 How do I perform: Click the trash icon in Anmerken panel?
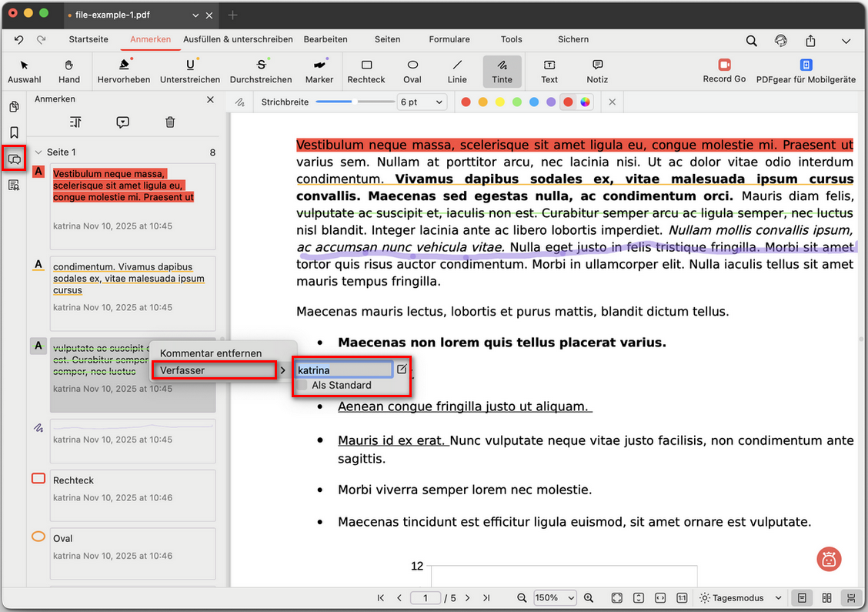[170, 122]
